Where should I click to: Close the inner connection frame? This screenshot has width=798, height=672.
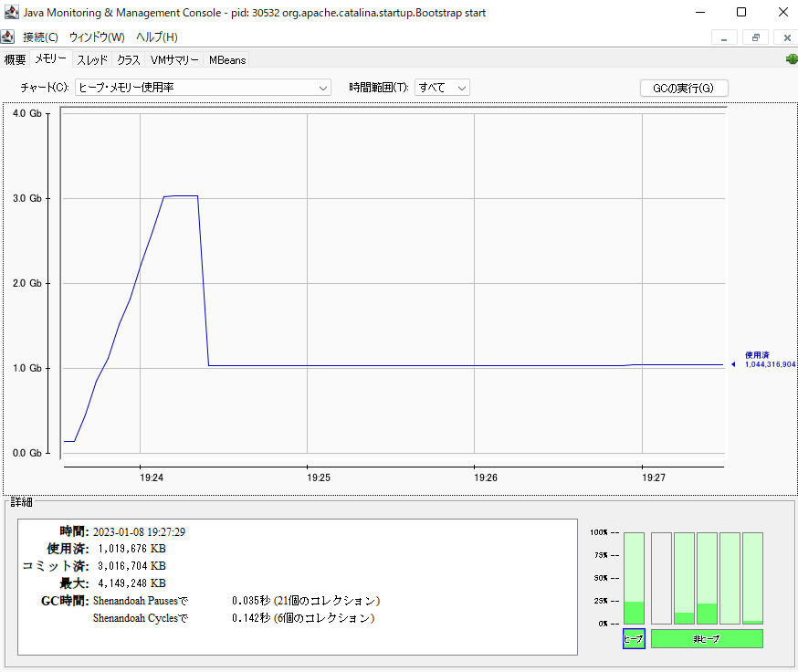pyautogui.click(x=786, y=37)
